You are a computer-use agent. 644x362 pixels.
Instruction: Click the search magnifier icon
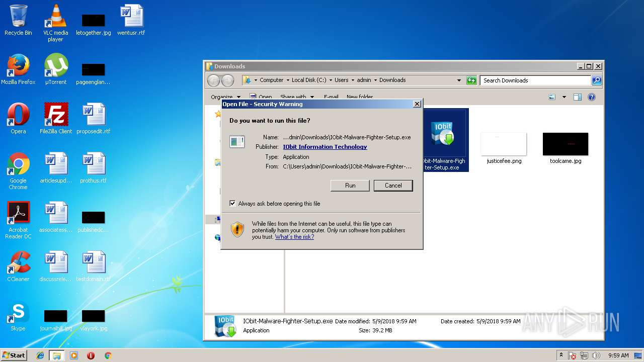[x=596, y=80]
